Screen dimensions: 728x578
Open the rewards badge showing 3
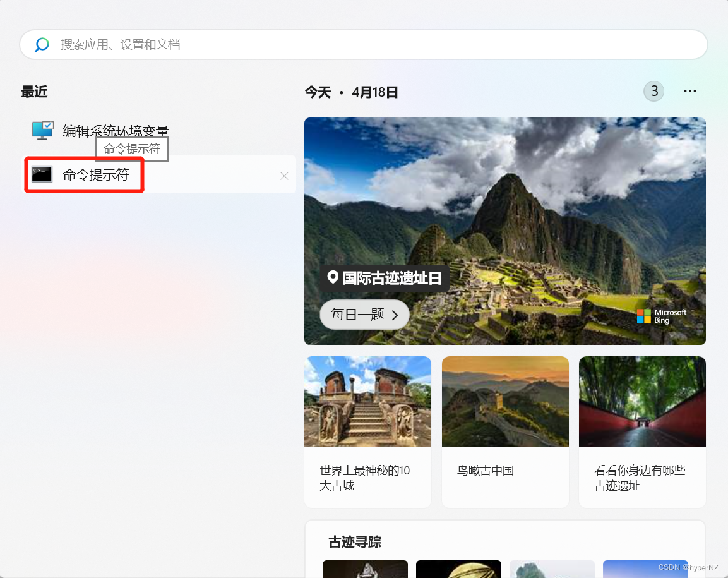click(653, 91)
